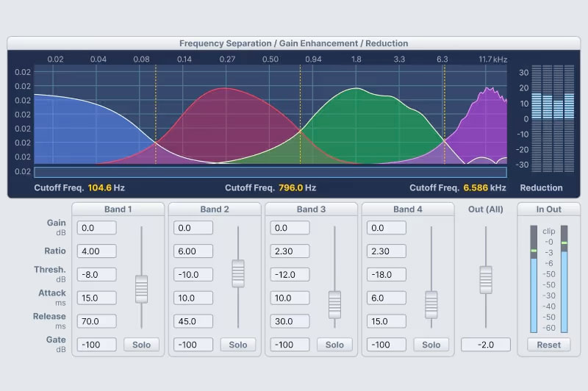Viewport: 588px width, 391px height.
Task: Click the Band 2 vertical slider handle
Action: (x=238, y=273)
